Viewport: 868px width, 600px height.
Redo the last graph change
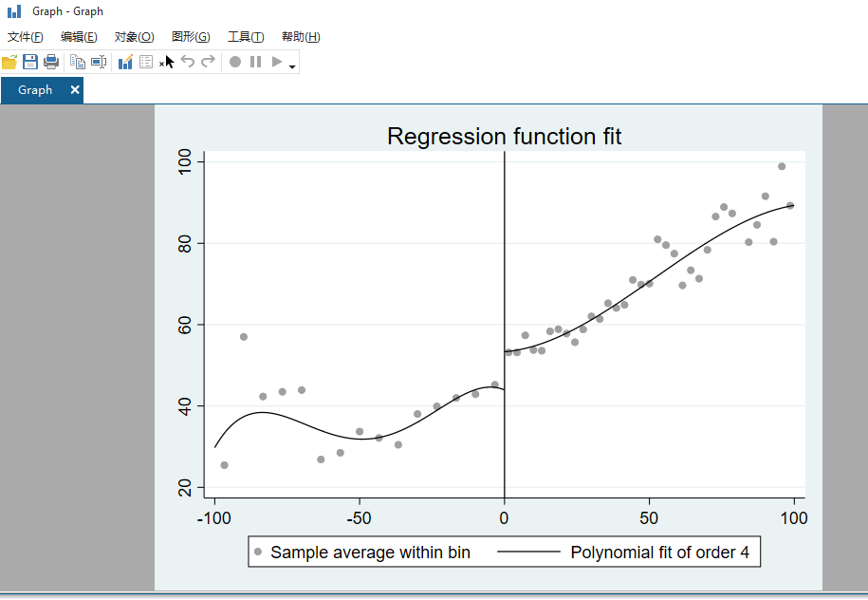208,61
